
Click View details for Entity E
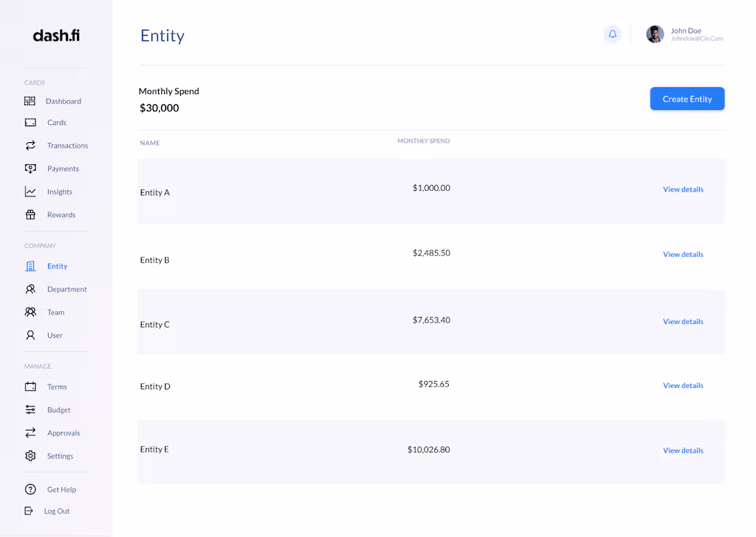(x=682, y=450)
